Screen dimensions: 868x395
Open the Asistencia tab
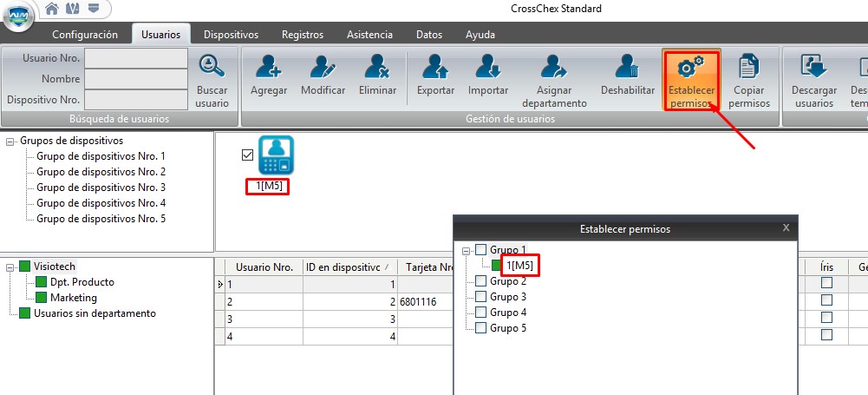(369, 35)
